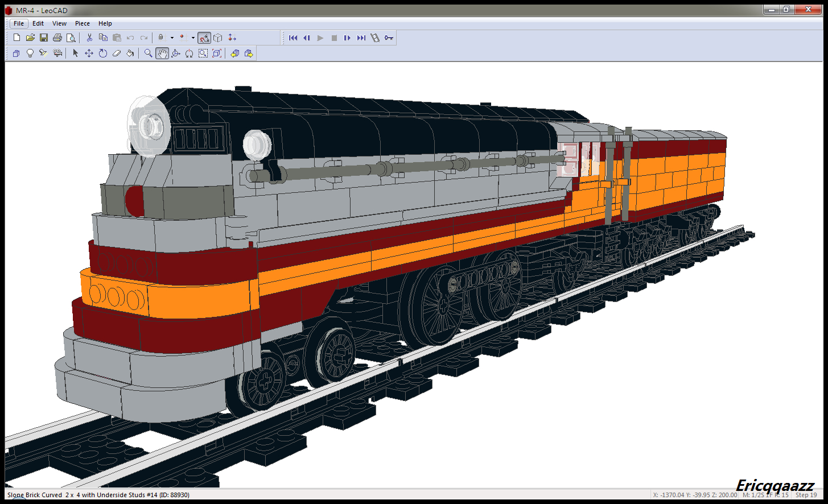828x504 pixels.
Task: Open the lock options dropdown arrow
Action: (x=171, y=38)
